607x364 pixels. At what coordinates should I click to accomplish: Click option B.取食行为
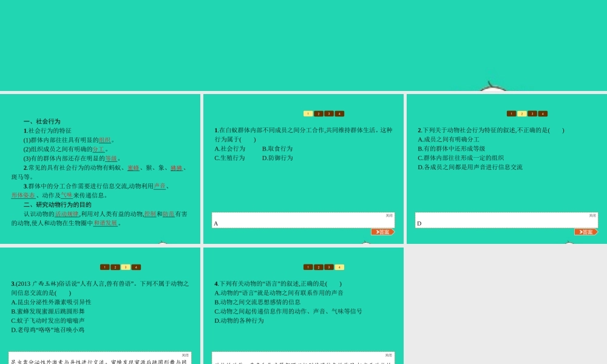pyautogui.click(x=277, y=149)
